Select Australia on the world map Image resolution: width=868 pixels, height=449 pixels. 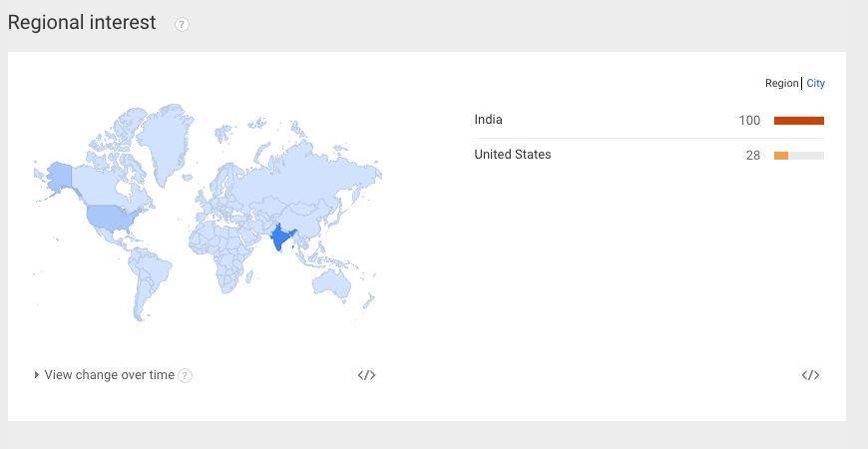coord(331,282)
